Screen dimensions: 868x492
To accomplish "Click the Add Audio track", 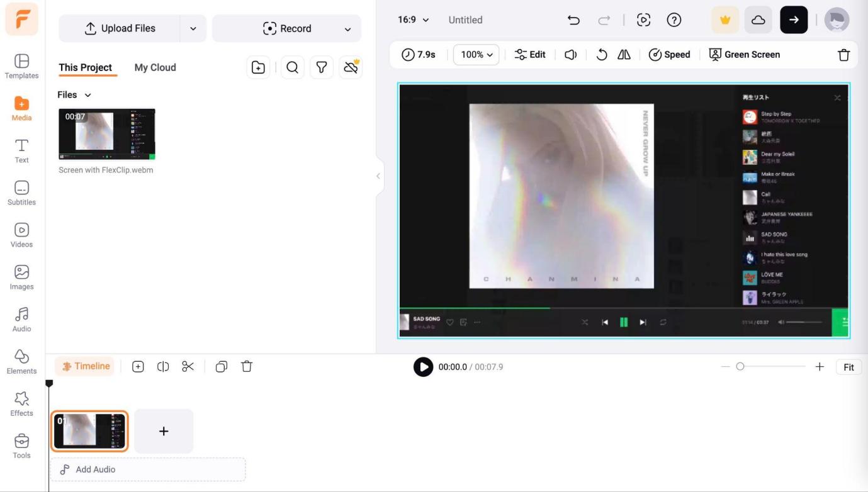I will [x=148, y=469].
